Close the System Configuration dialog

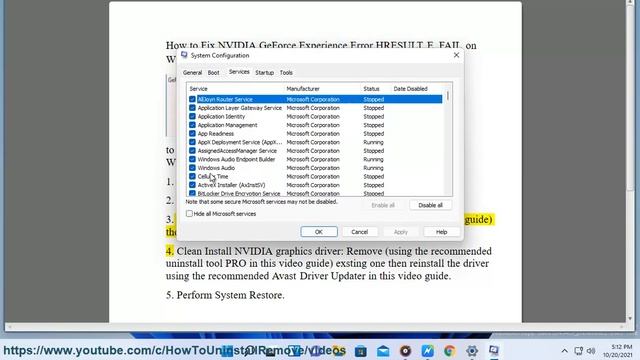point(456,55)
